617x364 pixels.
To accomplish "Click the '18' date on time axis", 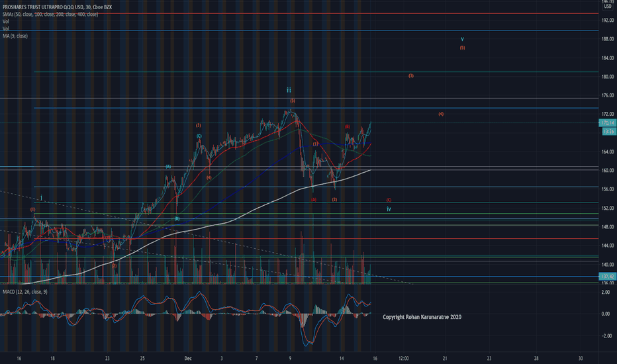I will tap(52, 358).
